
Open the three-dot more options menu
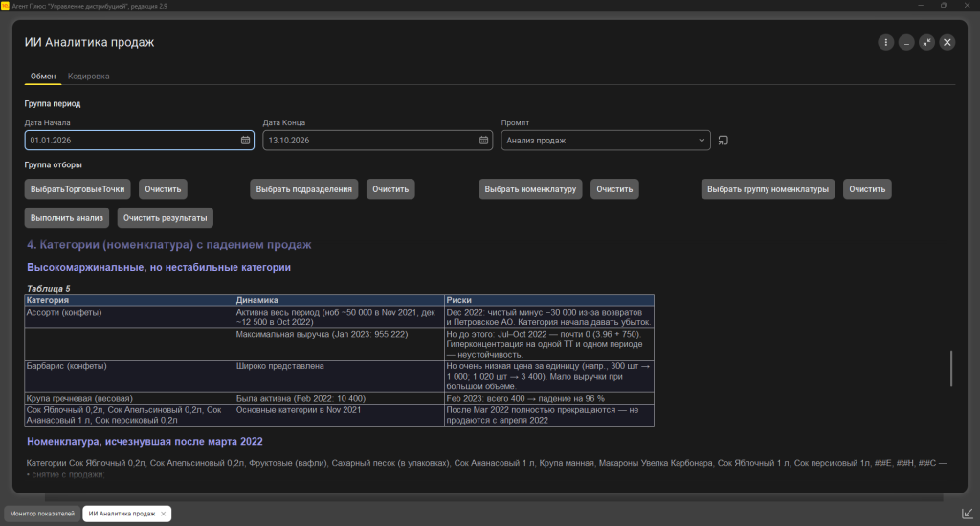pos(885,42)
